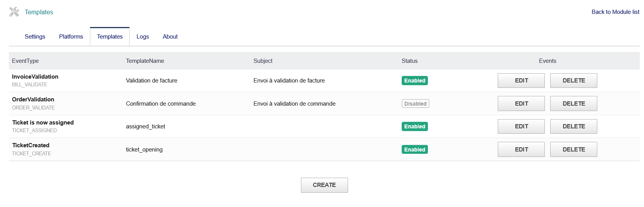644x207 pixels.
Task: Click the wrench tools icon beside Templates
Action: click(x=14, y=12)
